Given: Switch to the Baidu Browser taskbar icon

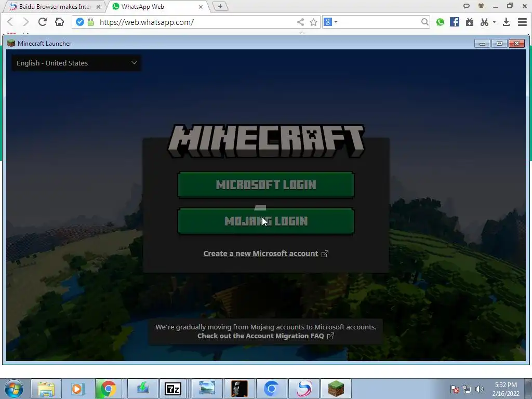Looking at the screenshot, I should (x=303, y=389).
